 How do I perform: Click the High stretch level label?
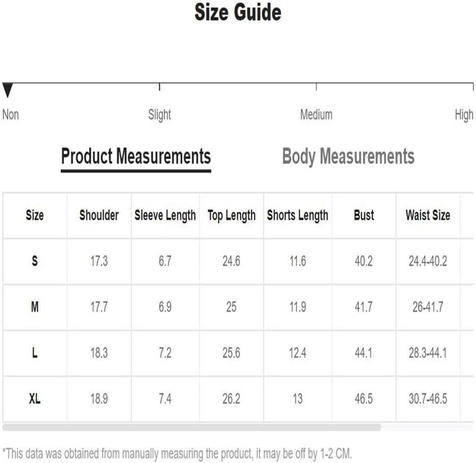464,115
